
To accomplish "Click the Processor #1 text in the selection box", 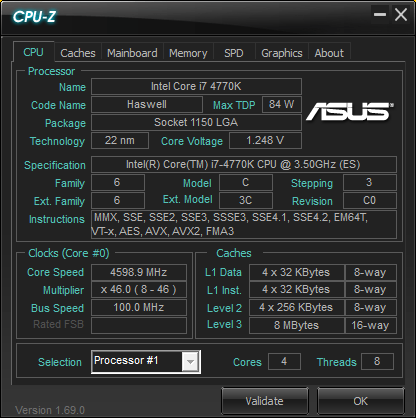I will point(126,360).
